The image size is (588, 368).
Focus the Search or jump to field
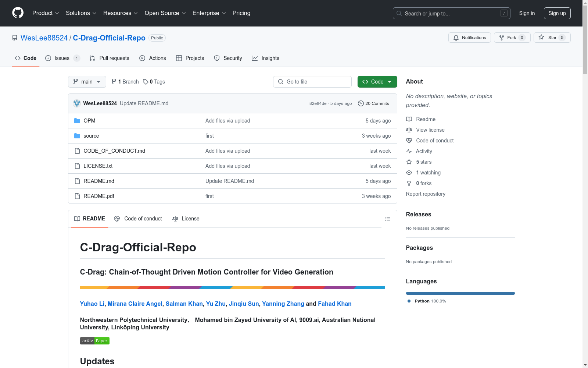pos(452,13)
